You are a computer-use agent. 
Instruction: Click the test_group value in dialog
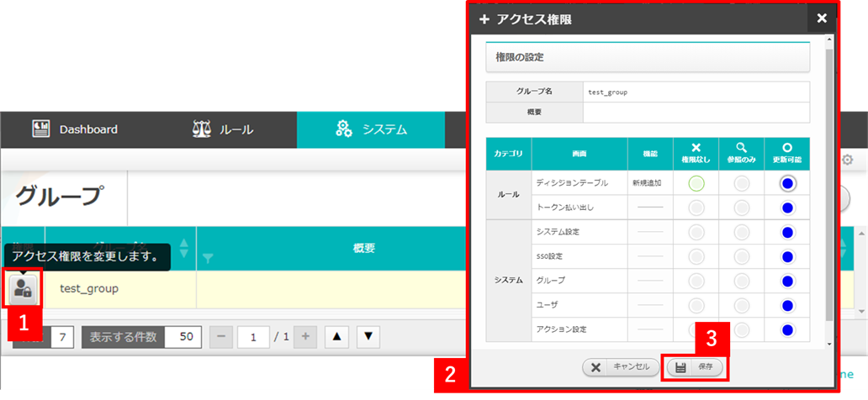[x=608, y=92]
